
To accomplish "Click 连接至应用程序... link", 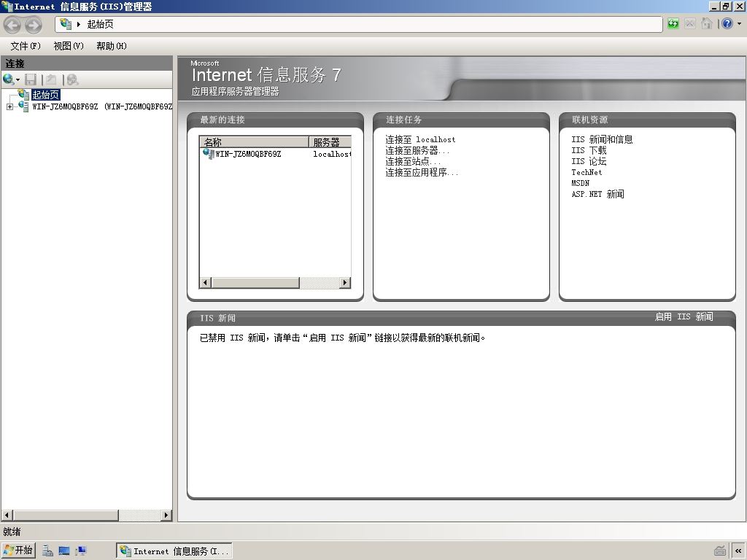I will point(422,172).
